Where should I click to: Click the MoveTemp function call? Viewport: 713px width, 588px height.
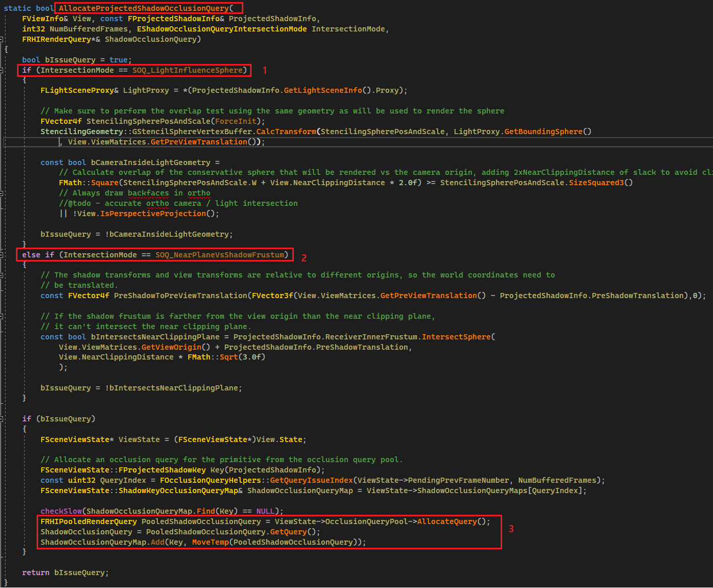[210, 542]
